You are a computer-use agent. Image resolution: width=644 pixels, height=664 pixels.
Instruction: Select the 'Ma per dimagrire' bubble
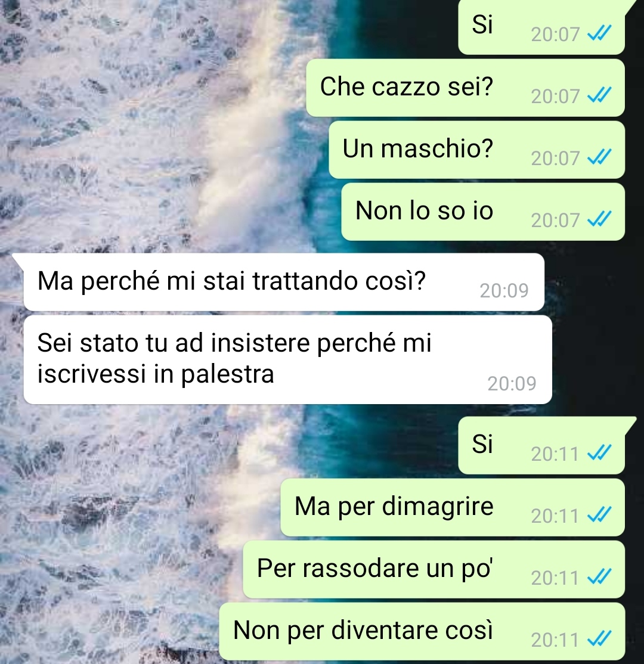453,507
